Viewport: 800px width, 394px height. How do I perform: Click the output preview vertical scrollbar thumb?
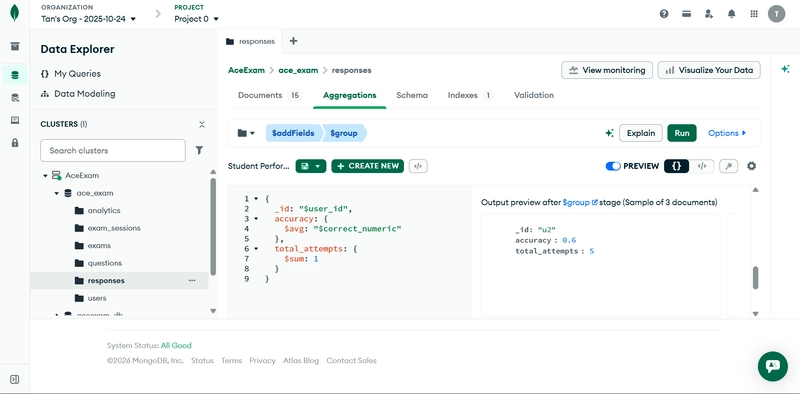click(756, 278)
